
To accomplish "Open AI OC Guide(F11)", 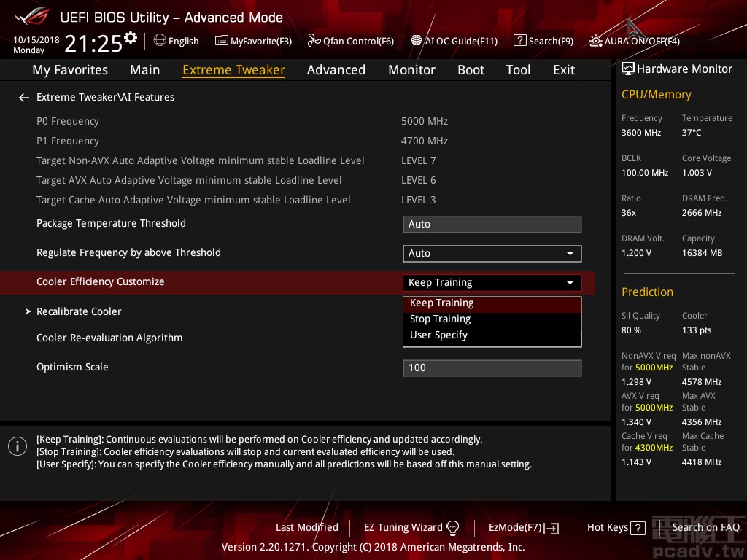I will pos(454,41).
